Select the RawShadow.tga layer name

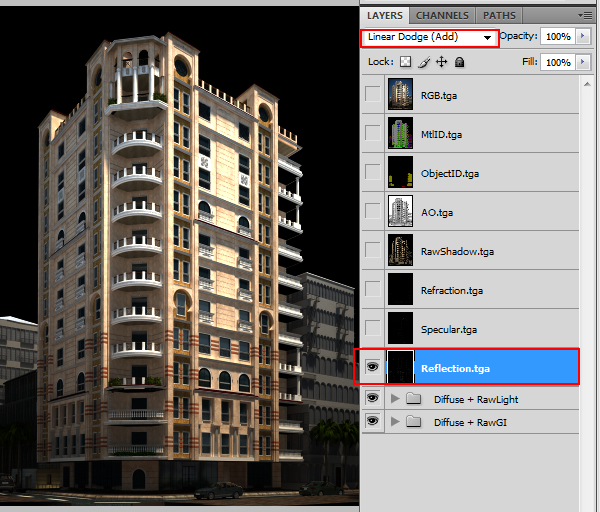(458, 252)
